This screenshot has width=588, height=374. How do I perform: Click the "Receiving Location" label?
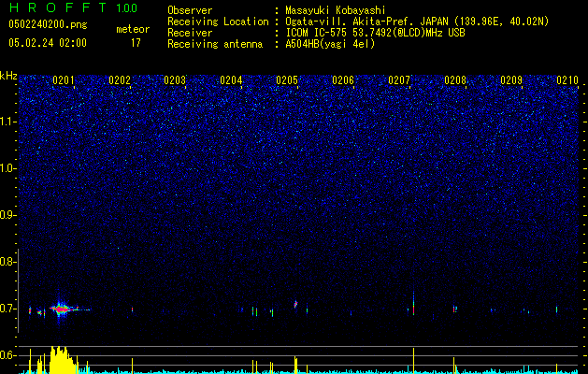[x=218, y=22]
